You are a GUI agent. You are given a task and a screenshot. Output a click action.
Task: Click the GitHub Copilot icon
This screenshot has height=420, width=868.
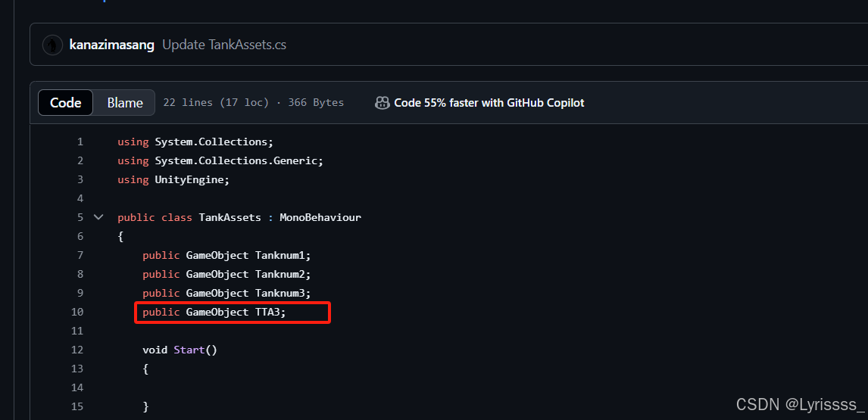pos(382,102)
